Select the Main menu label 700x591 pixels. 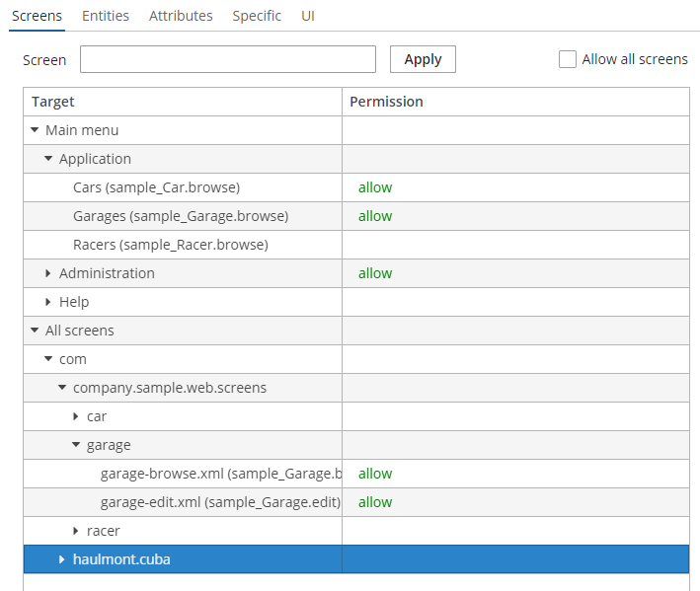[82, 130]
